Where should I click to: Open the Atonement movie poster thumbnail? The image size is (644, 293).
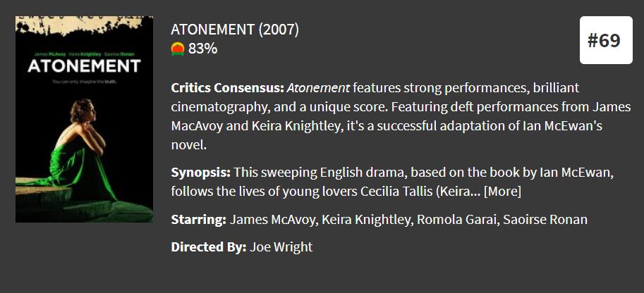point(84,119)
